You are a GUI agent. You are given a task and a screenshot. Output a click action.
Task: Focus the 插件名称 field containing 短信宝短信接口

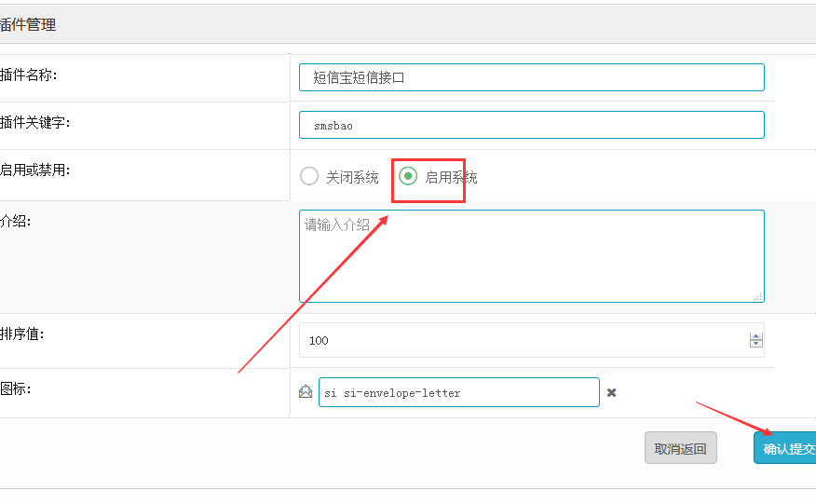click(x=531, y=77)
